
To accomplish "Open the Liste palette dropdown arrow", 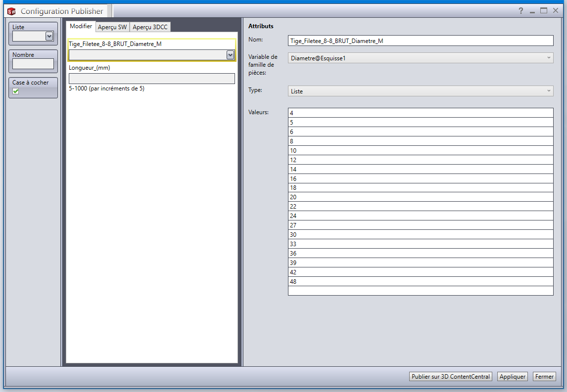I will 49,36.
